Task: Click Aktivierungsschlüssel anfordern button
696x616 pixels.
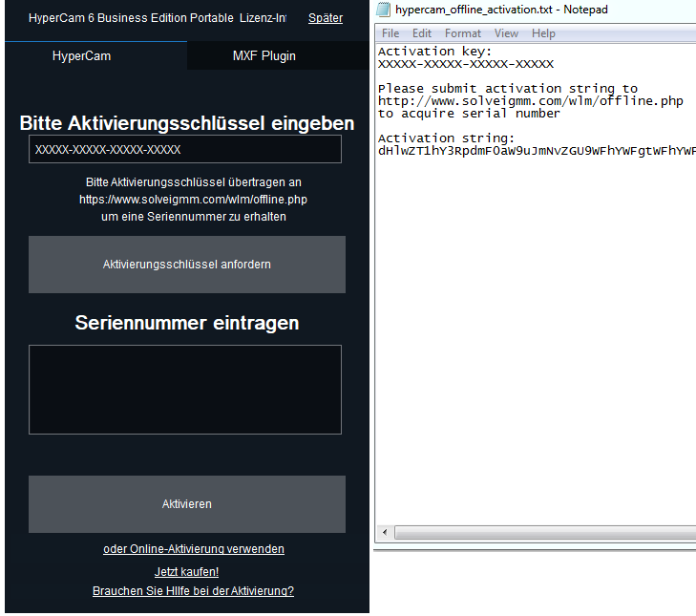Action: pos(187,265)
